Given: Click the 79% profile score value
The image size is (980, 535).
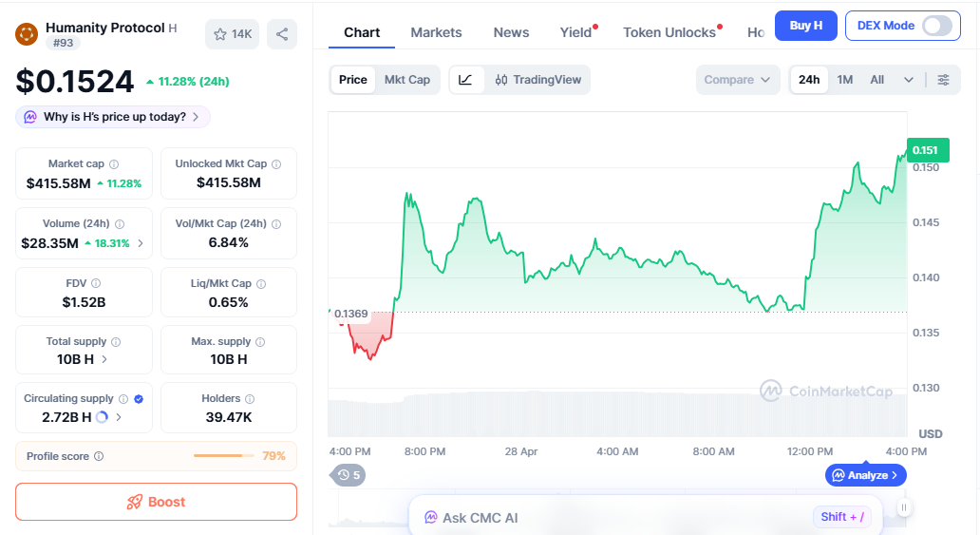Looking at the screenshot, I should (273, 456).
